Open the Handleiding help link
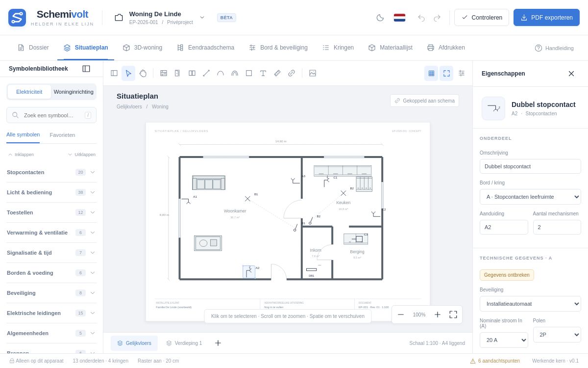The width and height of the screenshot is (588, 368). 554,48
